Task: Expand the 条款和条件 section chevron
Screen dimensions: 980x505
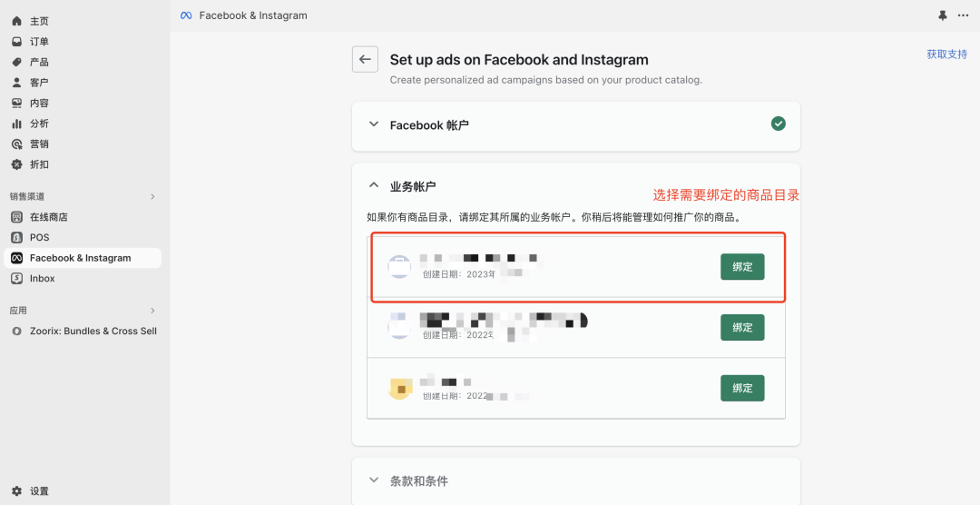Action: pos(374,480)
